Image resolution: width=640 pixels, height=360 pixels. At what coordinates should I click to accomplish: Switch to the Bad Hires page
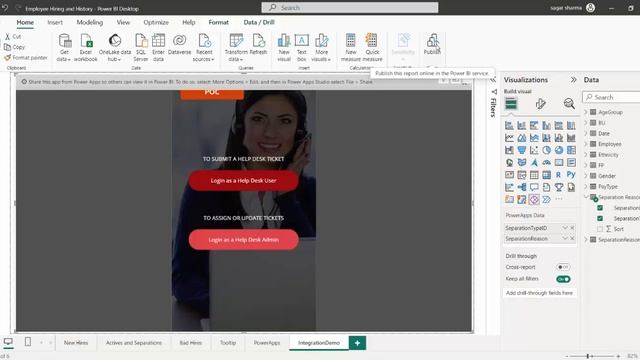191,343
